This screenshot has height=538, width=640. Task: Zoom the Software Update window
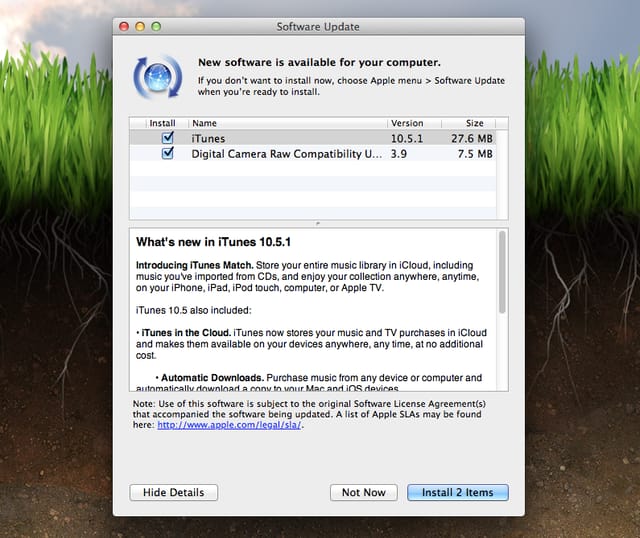click(156, 27)
